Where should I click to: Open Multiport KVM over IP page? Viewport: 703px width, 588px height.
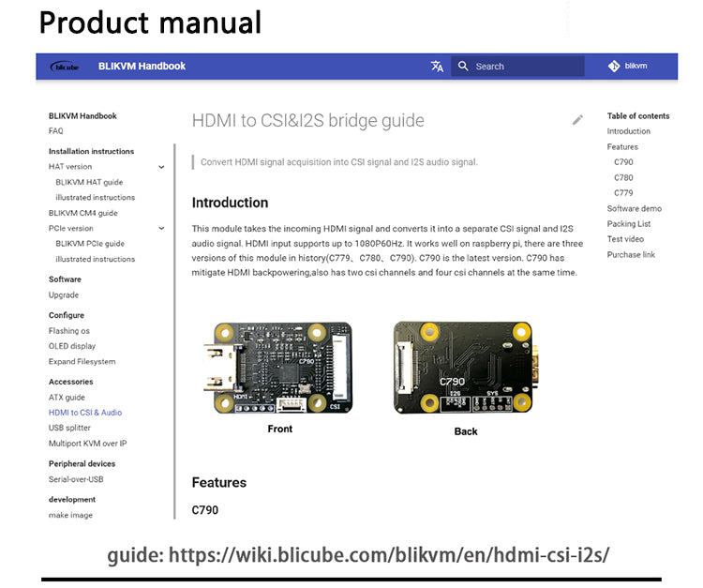click(x=87, y=444)
